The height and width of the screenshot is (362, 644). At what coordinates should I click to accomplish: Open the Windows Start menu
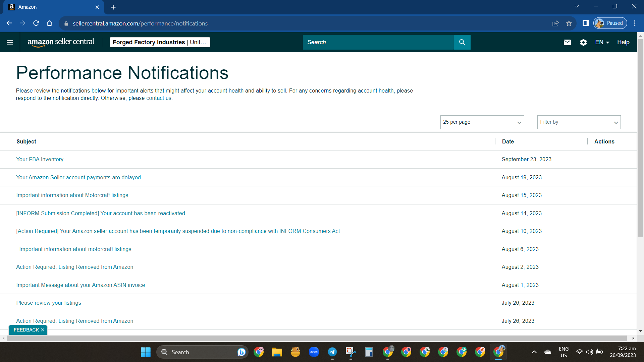[x=146, y=352]
